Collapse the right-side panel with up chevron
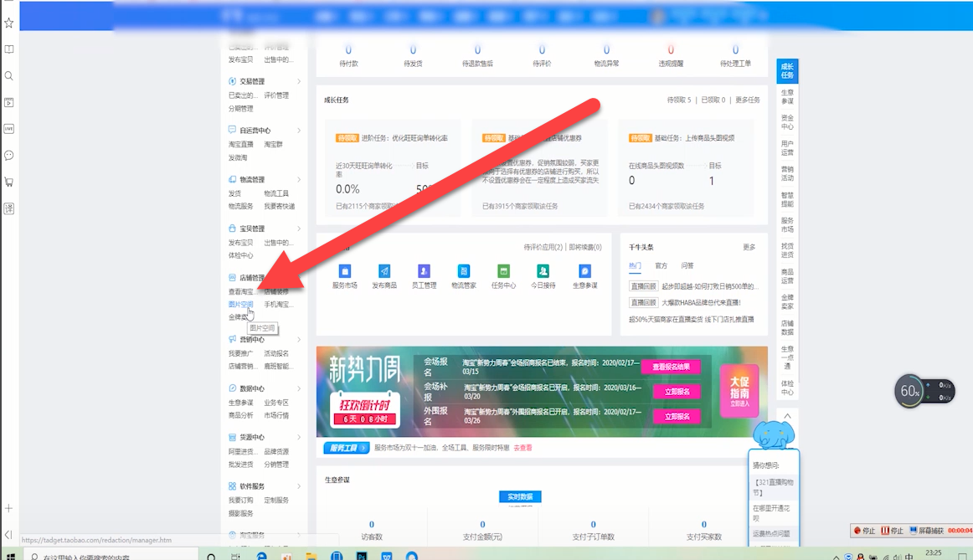973x560 pixels. coord(787,416)
